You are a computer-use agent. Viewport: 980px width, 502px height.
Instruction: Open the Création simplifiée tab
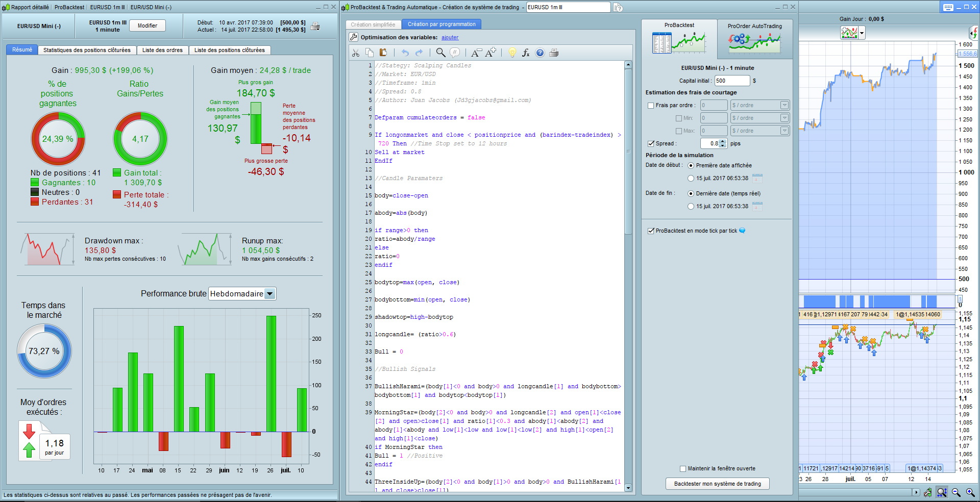pos(373,24)
